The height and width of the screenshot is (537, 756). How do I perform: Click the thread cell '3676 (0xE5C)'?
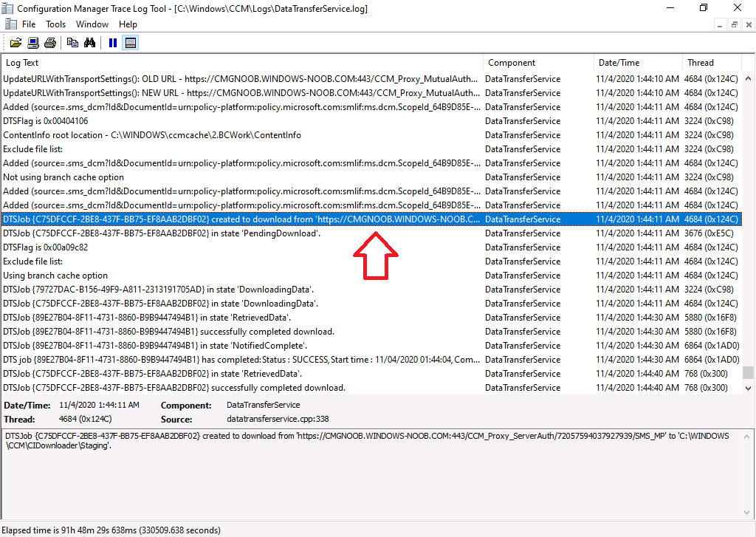point(709,233)
